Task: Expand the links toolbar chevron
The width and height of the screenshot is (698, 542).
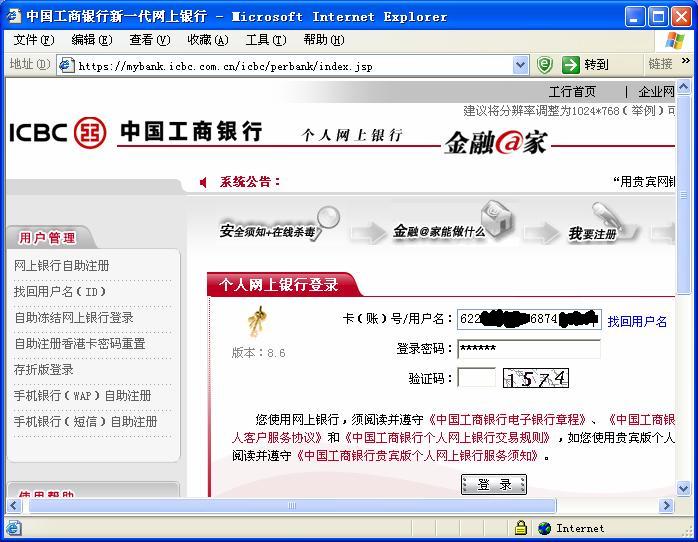Action: [x=686, y=61]
